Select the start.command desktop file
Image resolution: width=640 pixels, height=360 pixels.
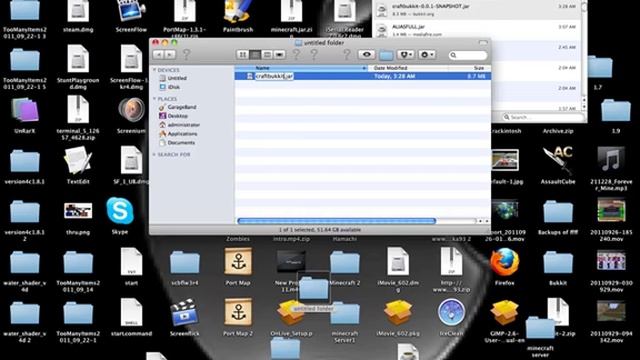click(131, 313)
